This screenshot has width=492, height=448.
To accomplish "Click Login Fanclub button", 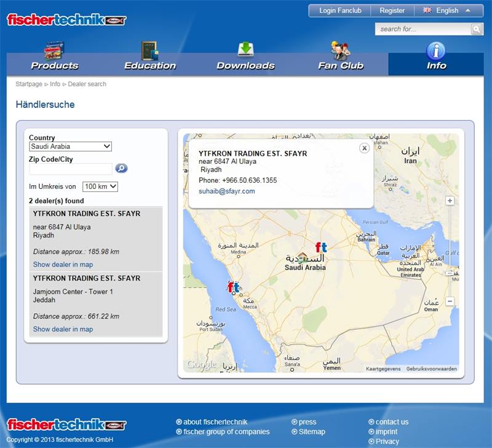I will tap(340, 10).
